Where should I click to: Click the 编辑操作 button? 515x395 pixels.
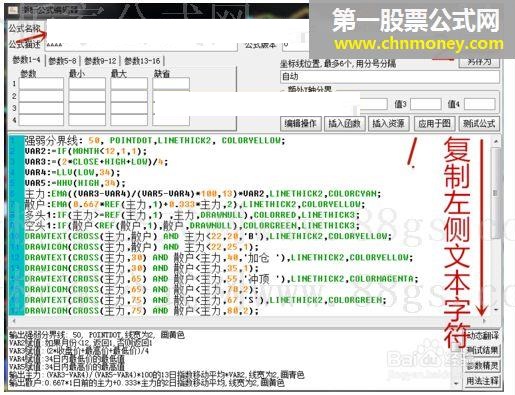(301, 124)
